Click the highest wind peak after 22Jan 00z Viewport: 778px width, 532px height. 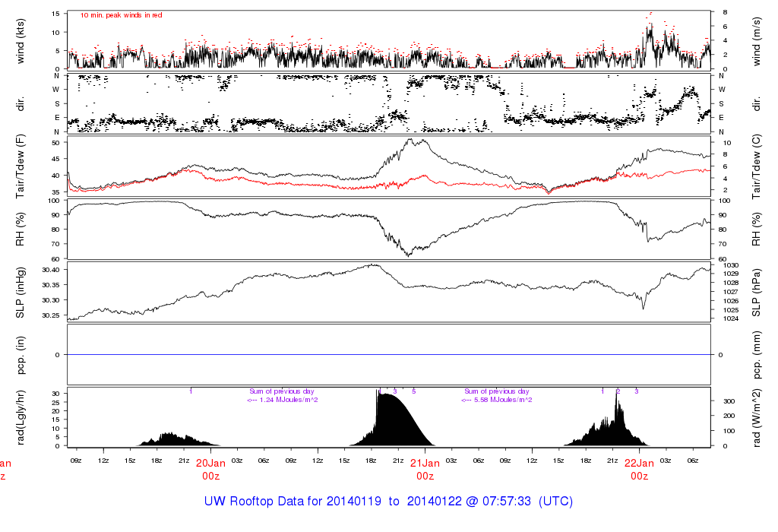point(650,14)
